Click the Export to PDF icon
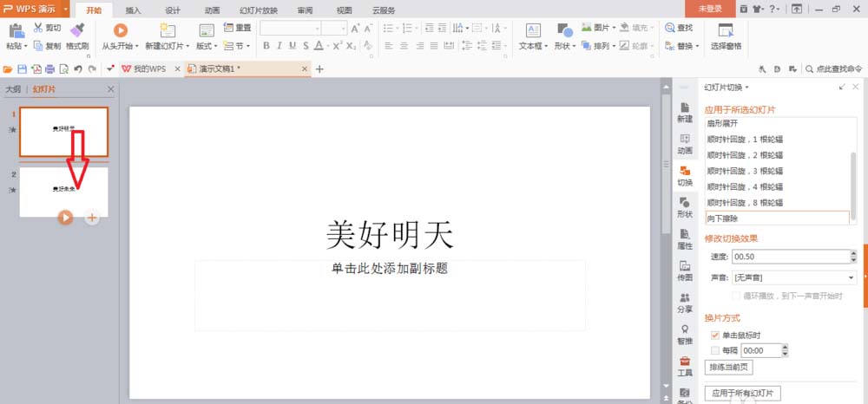Screen dimensions: 868x404 (36, 69)
